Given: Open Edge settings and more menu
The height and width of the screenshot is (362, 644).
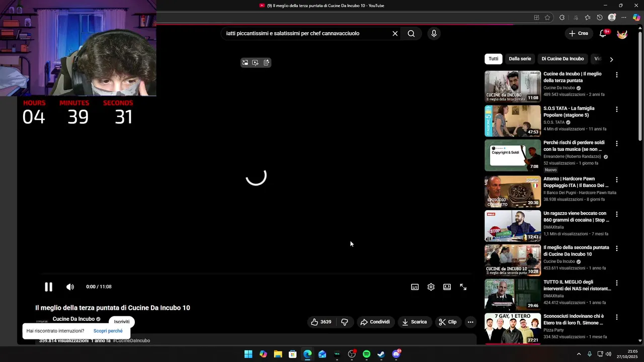Looking at the screenshot, I should click(x=624, y=18).
